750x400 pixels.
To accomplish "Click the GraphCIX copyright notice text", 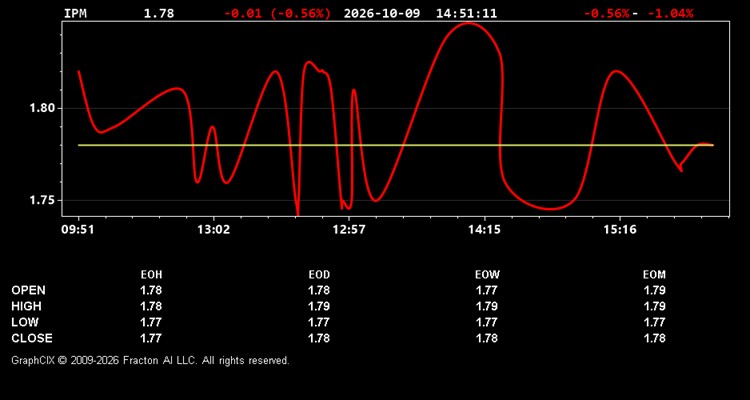I will coord(150,360).
